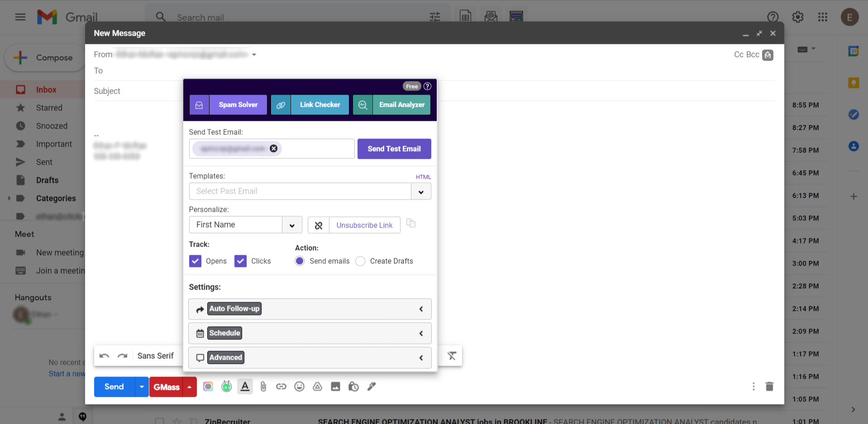Open GMass help question icon
The width and height of the screenshot is (868, 424).
point(427,86)
